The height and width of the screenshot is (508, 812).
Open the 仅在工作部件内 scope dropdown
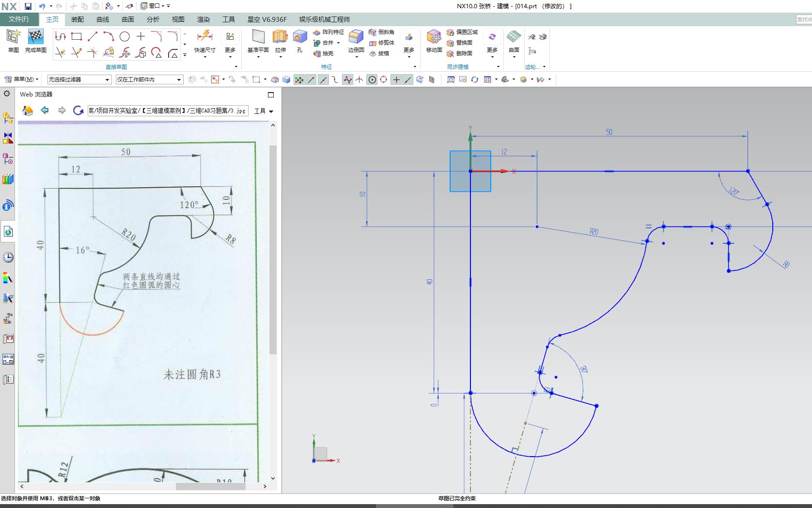(x=149, y=79)
